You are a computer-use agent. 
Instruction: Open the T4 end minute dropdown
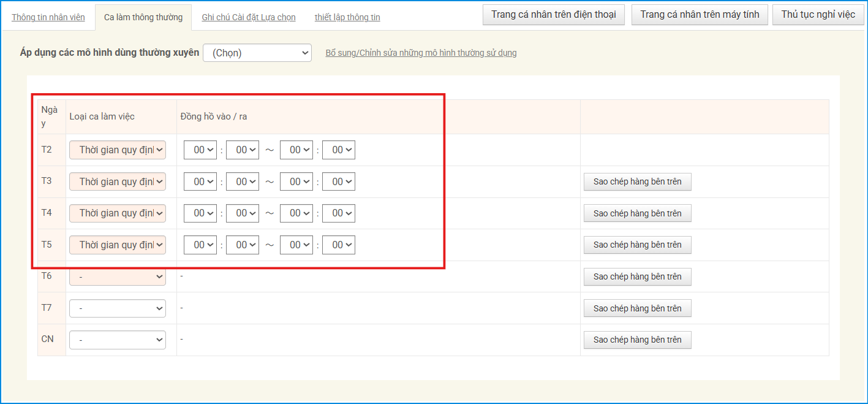point(339,213)
